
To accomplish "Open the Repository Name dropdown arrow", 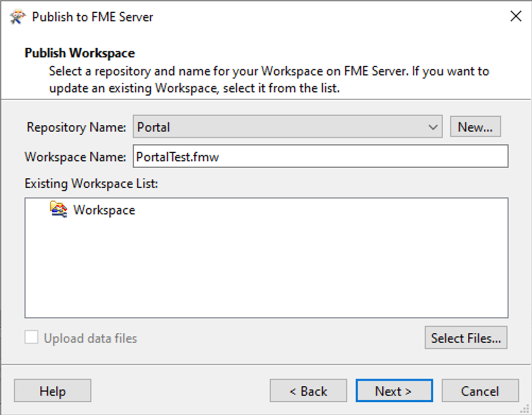I will (x=433, y=127).
